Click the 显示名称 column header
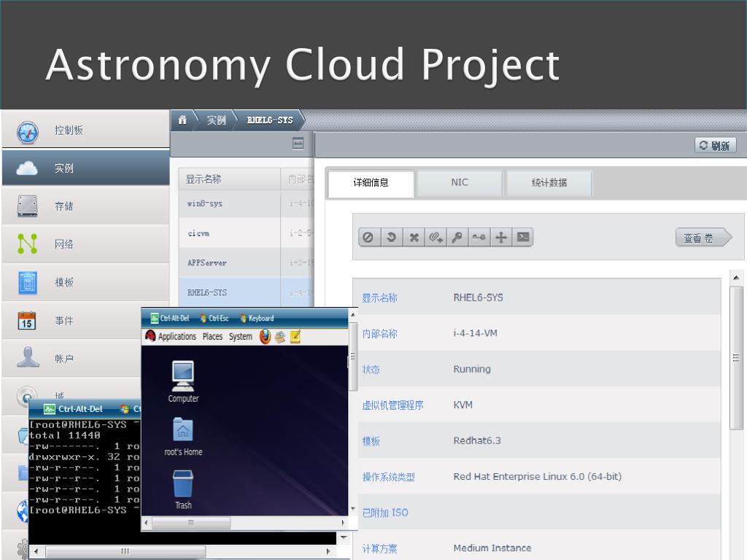The width and height of the screenshot is (747, 560). (x=230, y=179)
